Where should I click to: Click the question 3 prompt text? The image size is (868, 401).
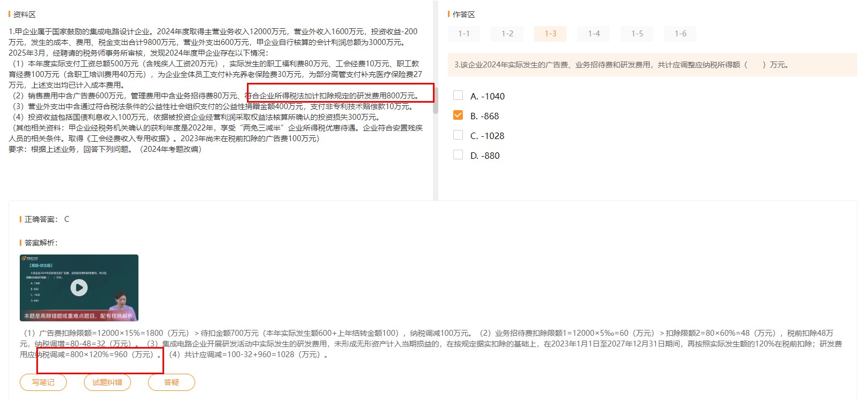point(621,65)
